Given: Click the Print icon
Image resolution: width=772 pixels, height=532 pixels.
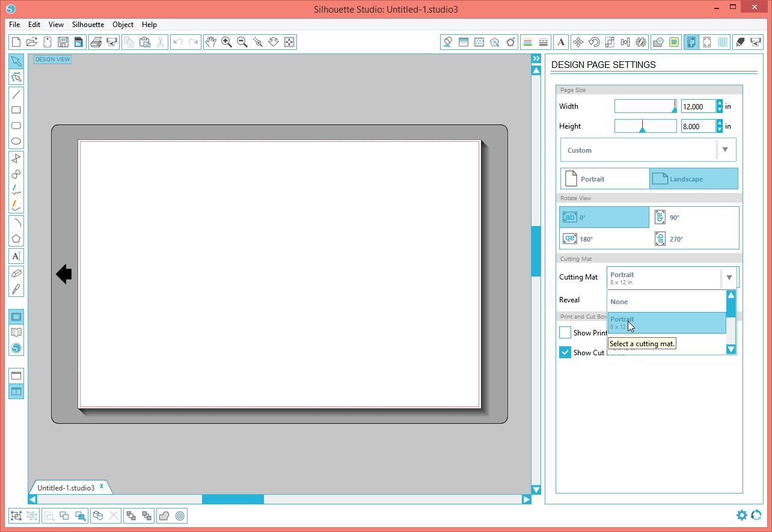Looking at the screenshot, I should (x=96, y=42).
